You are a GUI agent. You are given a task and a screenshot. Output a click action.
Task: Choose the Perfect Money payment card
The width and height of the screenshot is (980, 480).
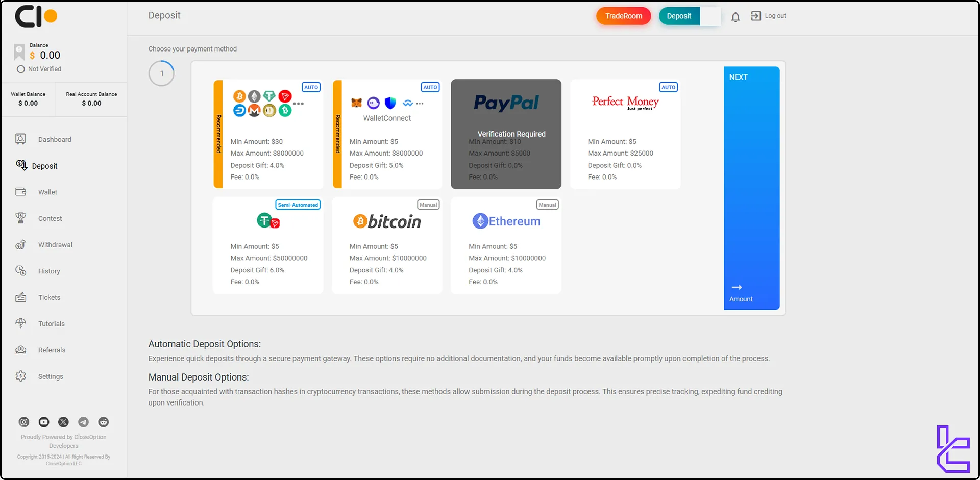625,134
